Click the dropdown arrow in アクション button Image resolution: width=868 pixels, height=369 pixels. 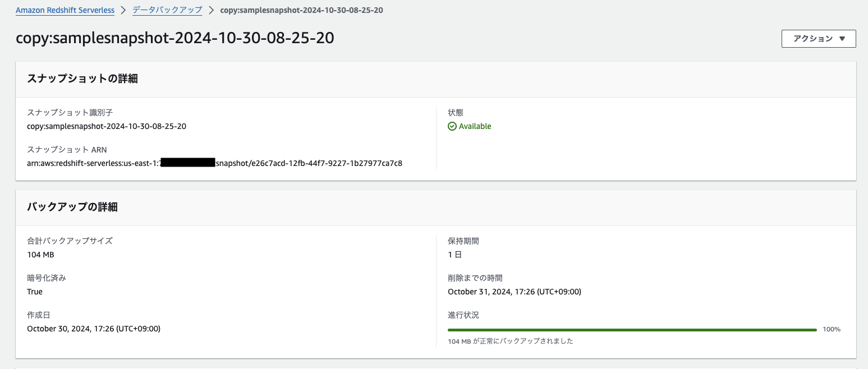tap(842, 39)
